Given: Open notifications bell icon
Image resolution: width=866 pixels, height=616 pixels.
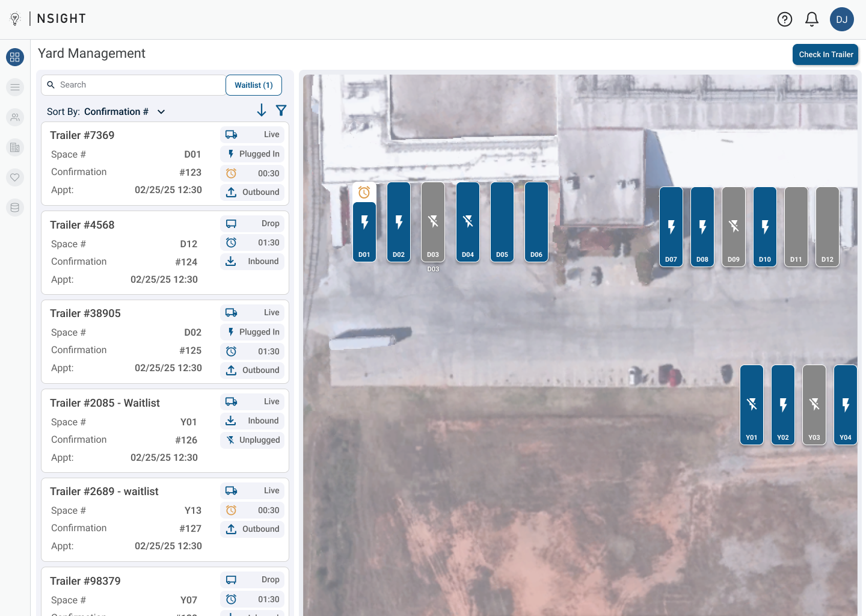Looking at the screenshot, I should pyautogui.click(x=812, y=19).
